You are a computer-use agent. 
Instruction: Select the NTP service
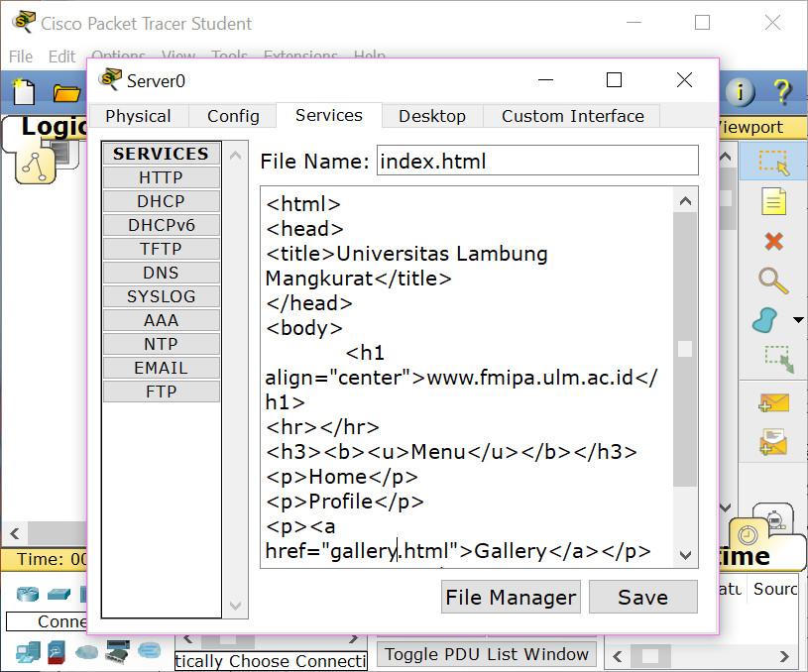point(162,344)
